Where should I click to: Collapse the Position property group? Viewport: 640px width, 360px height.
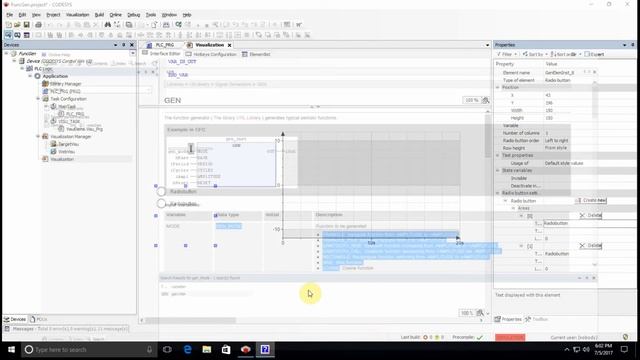click(498, 87)
